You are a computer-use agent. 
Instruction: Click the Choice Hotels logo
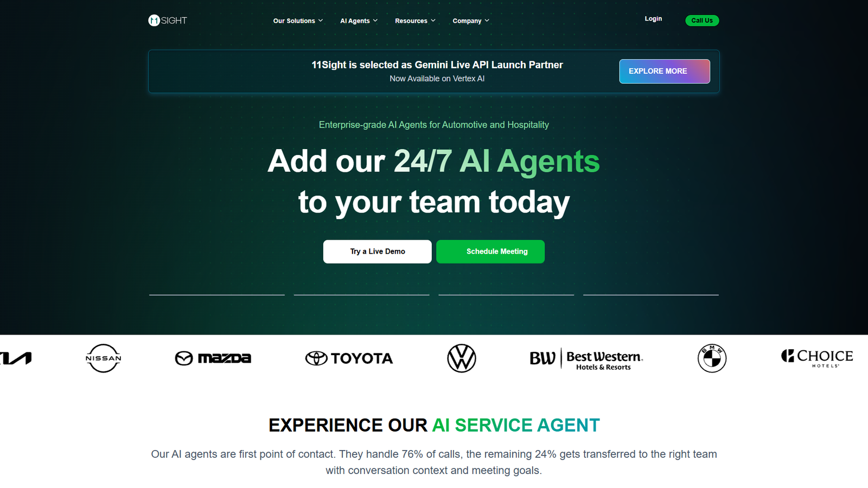click(x=817, y=358)
